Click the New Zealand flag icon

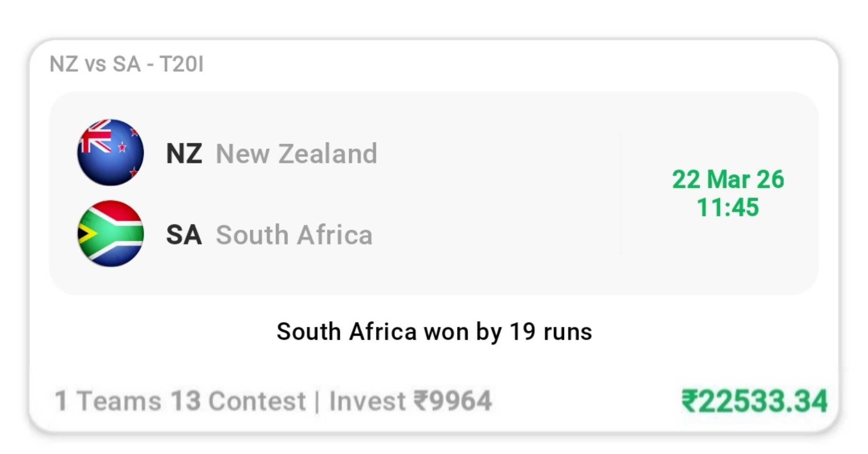tap(110, 153)
